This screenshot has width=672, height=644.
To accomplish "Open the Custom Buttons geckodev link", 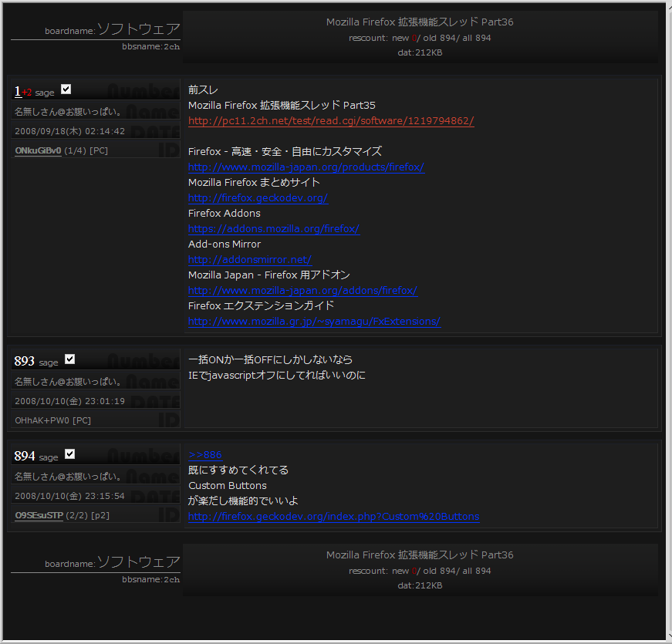I will point(334,517).
